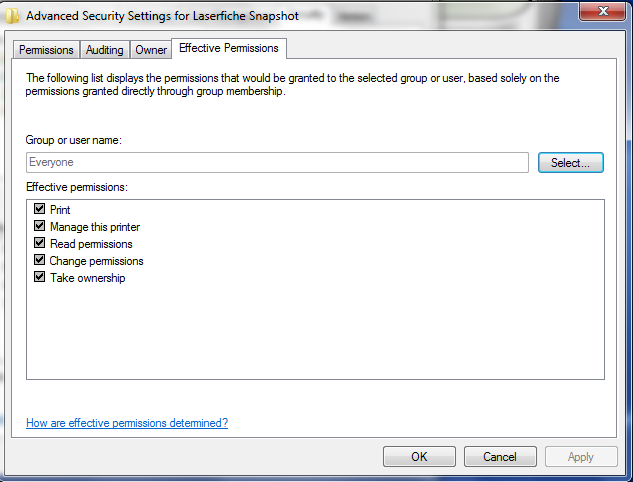Toggle the Read permissions checkbox
The height and width of the screenshot is (482, 633).
(40, 243)
